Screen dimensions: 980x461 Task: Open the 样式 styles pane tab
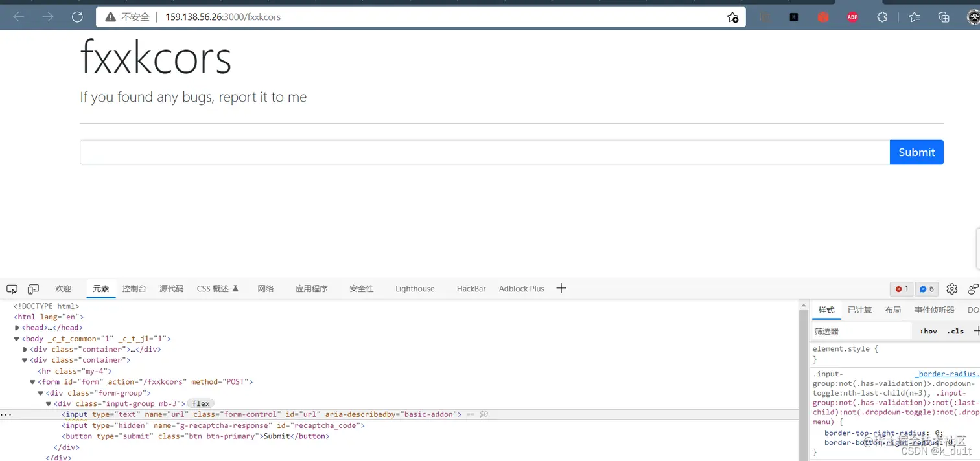826,310
